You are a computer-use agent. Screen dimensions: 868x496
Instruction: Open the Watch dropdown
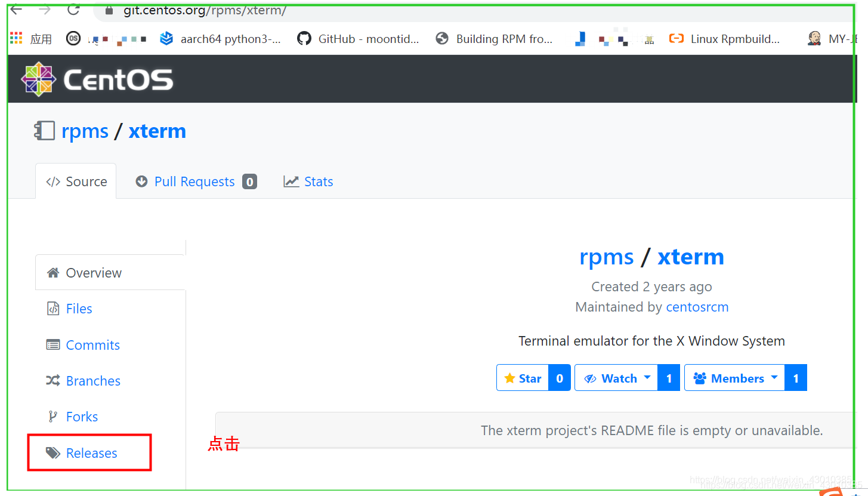[616, 378]
